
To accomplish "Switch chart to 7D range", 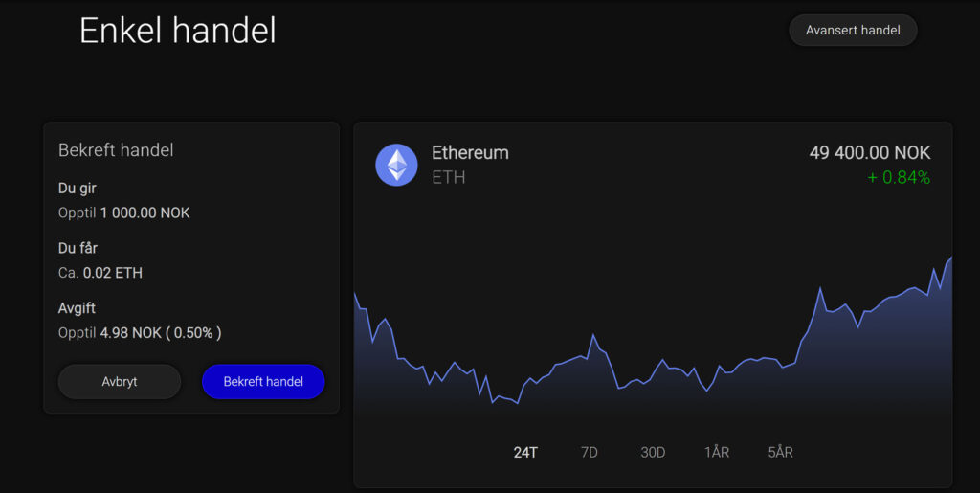I will (x=589, y=452).
